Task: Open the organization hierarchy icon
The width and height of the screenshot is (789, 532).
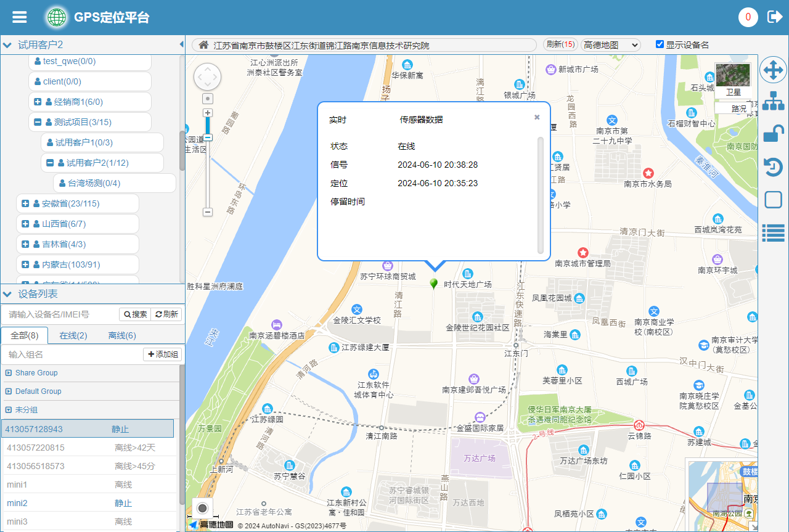Action: tap(773, 101)
